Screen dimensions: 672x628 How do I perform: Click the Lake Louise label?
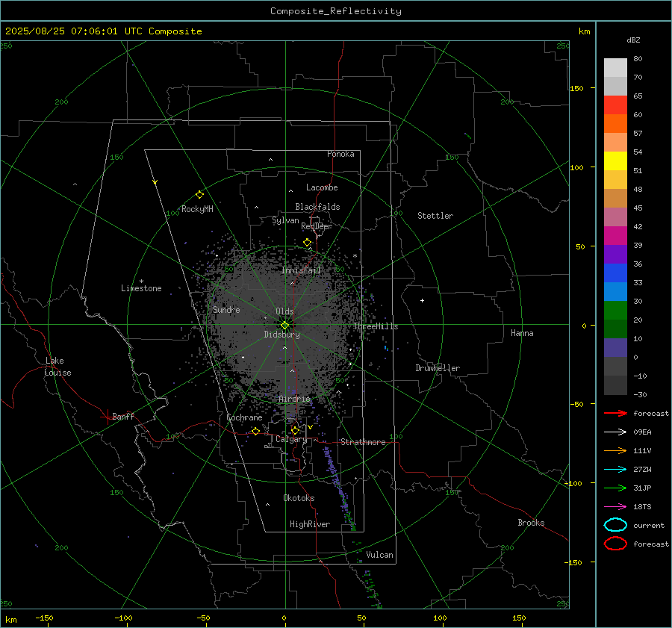(x=57, y=367)
